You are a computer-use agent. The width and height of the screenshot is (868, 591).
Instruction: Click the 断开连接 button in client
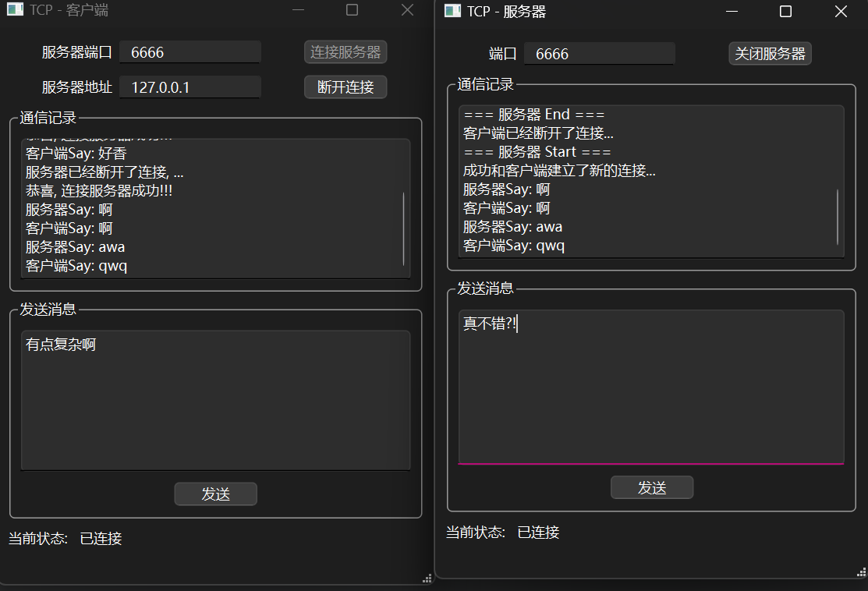[x=345, y=87]
